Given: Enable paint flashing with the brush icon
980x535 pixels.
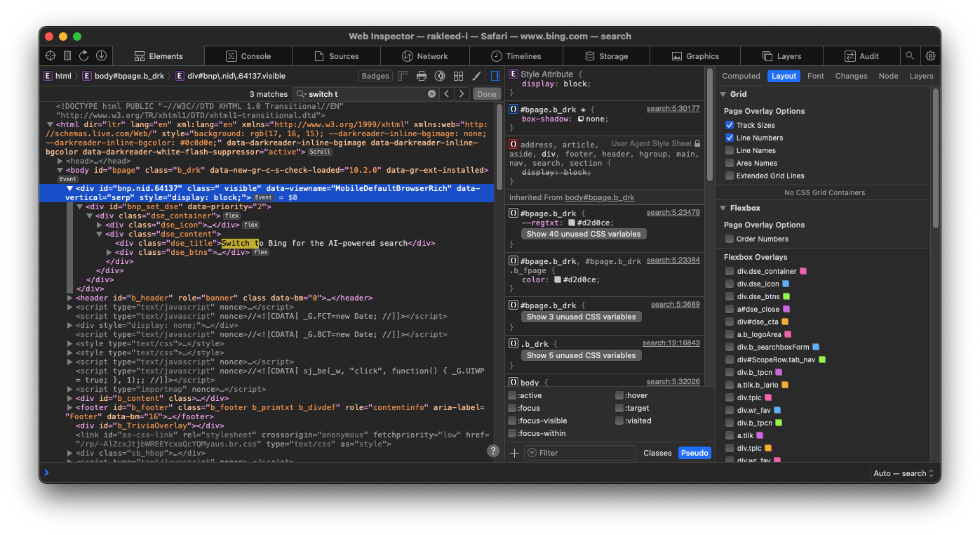Looking at the screenshot, I should coord(476,76).
